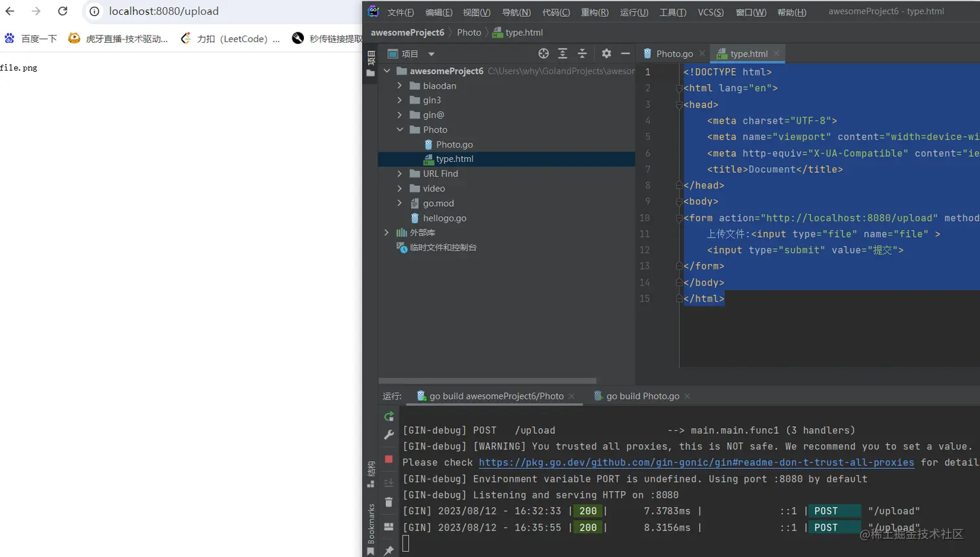
Task: Stop the running process
Action: tap(389, 459)
